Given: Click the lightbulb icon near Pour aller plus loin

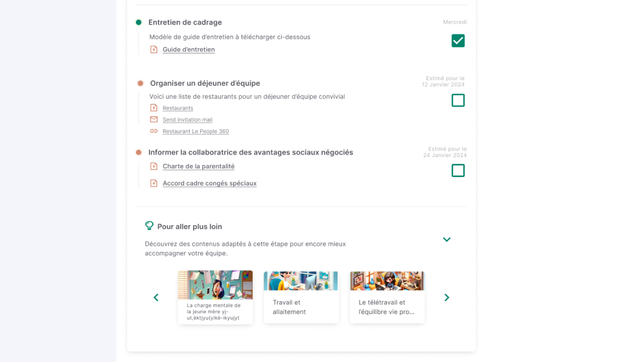Looking at the screenshot, I should [149, 226].
